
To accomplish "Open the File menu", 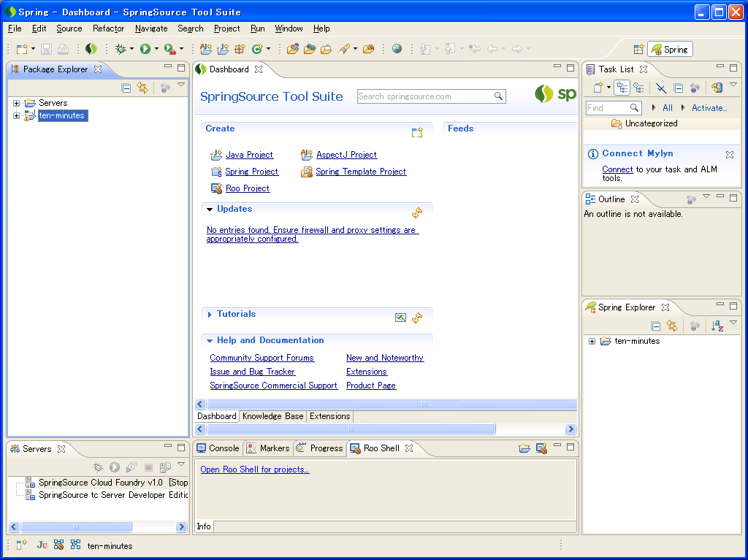I will pos(15,28).
